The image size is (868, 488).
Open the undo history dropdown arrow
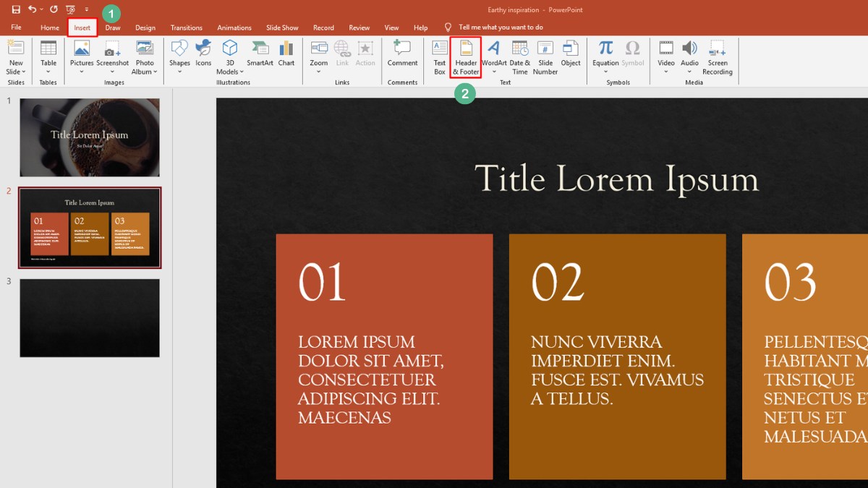pos(42,9)
